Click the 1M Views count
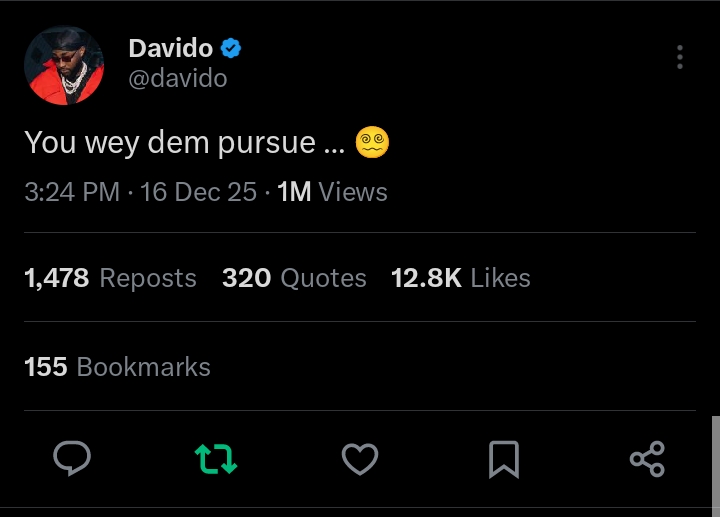The height and width of the screenshot is (517, 720). 332,192
